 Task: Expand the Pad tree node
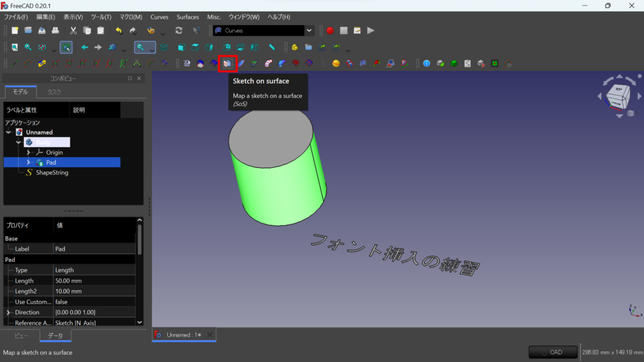coord(28,163)
